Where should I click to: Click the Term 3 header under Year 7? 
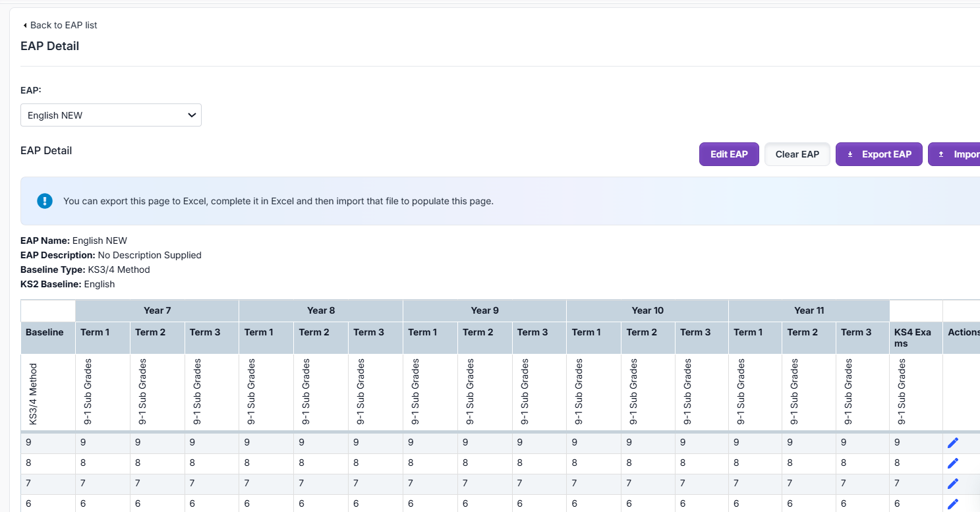click(x=212, y=338)
